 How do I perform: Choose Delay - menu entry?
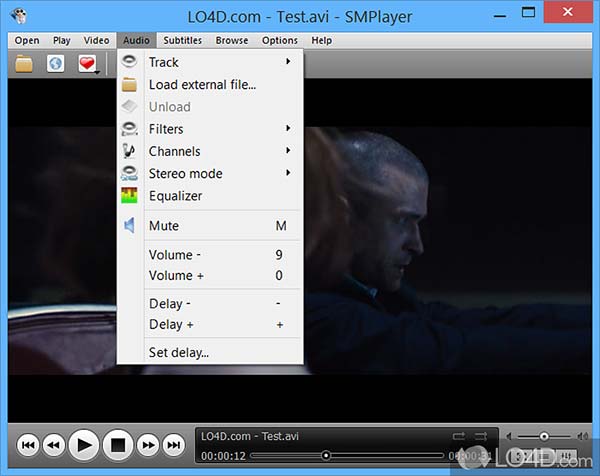tap(210, 304)
